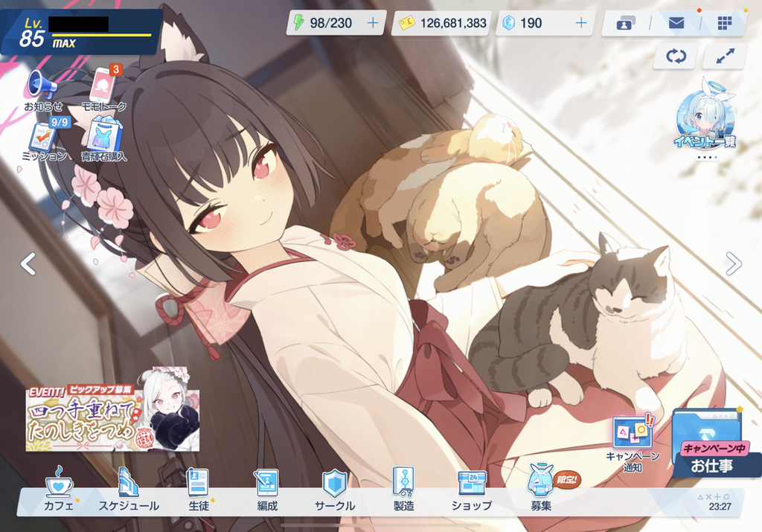The height and width of the screenshot is (532, 762).
Task: Tap the 126,681,383 credits amount
Action: point(453,23)
